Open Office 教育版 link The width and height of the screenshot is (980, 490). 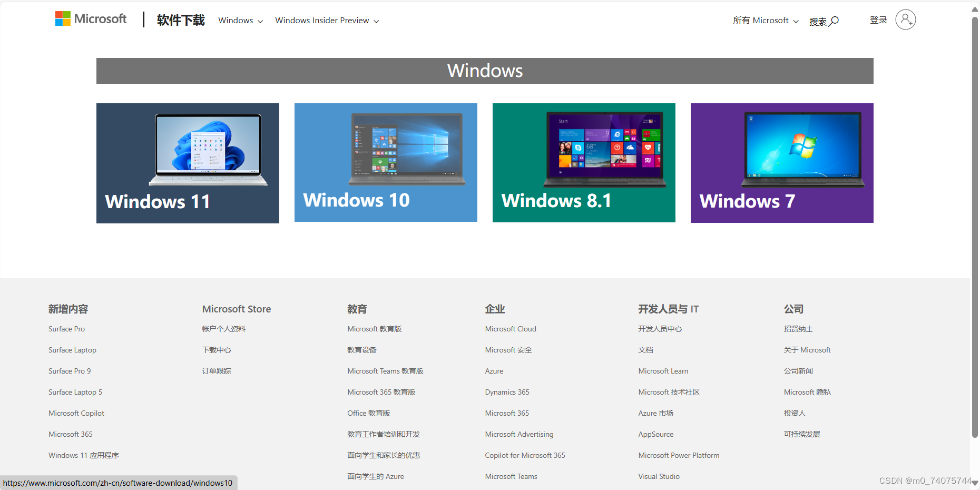pos(369,413)
